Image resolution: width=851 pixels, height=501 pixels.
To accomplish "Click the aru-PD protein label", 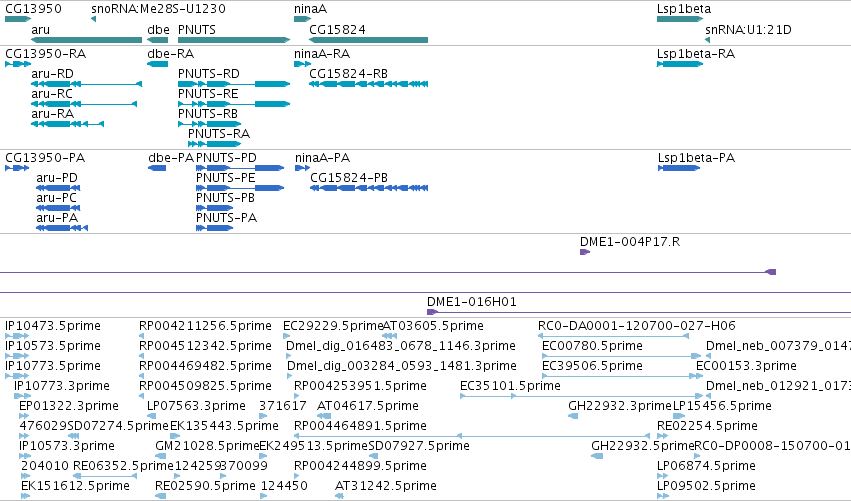I will (x=57, y=178).
